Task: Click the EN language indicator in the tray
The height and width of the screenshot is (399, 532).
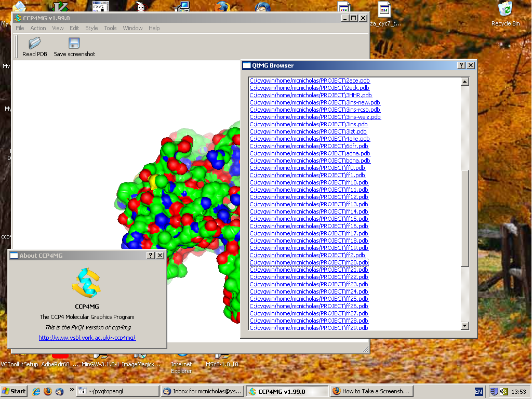Action: [x=478, y=392]
